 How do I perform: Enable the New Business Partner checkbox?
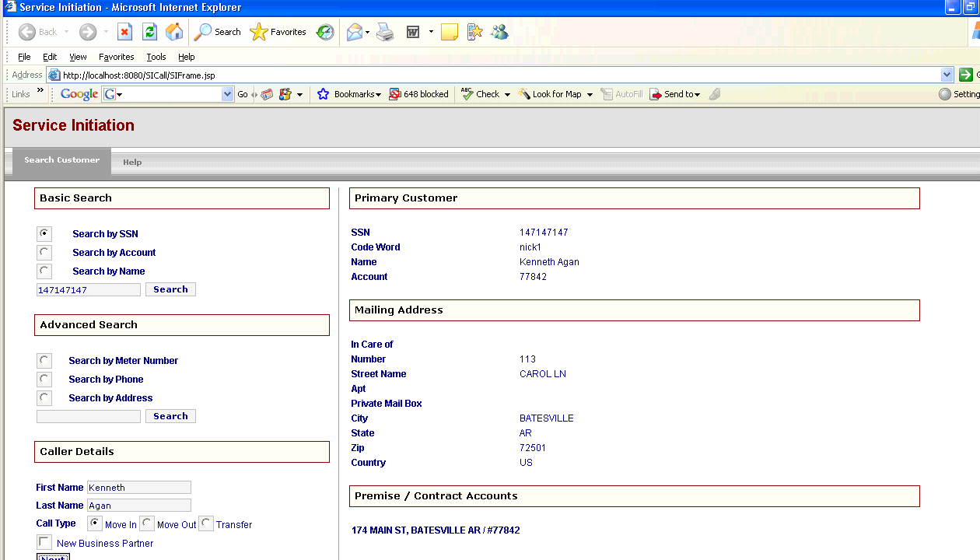coord(44,543)
